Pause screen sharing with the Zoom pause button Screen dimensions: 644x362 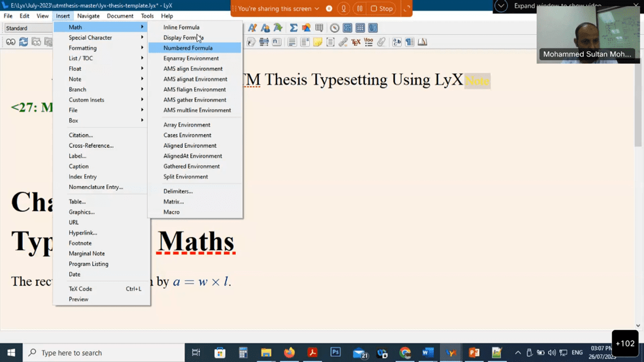click(x=359, y=8)
